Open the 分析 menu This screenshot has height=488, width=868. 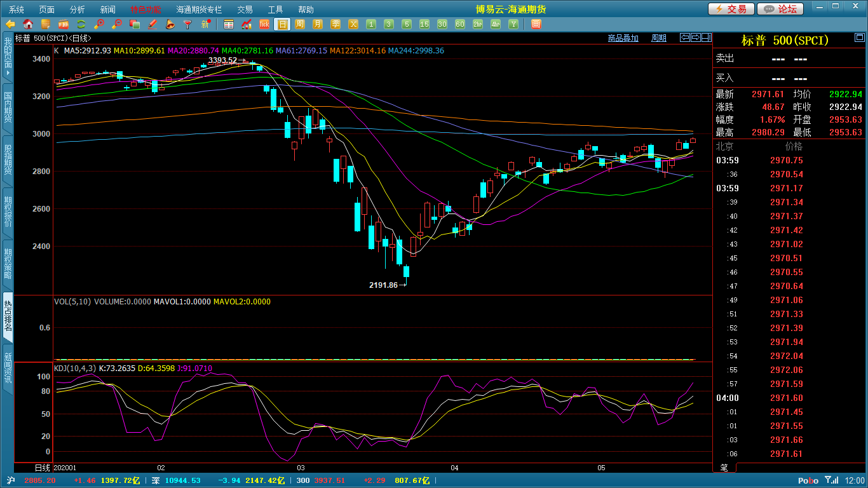pos(78,10)
